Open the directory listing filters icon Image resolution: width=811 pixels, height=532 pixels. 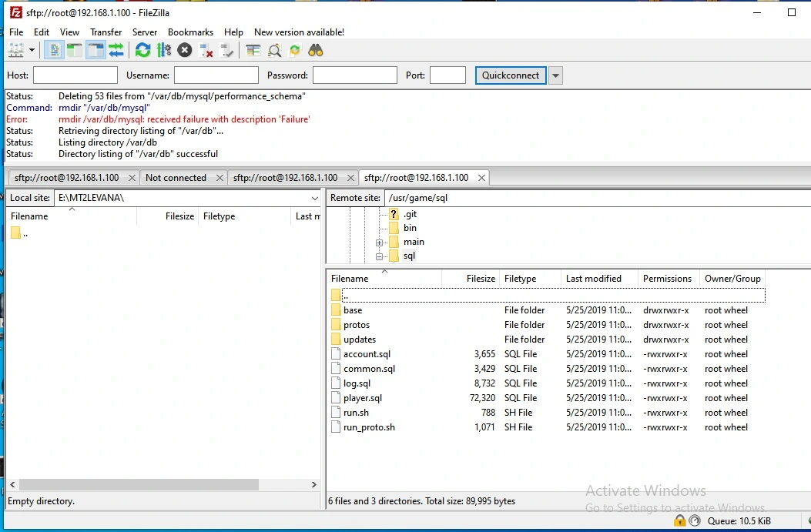click(x=253, y=51)
